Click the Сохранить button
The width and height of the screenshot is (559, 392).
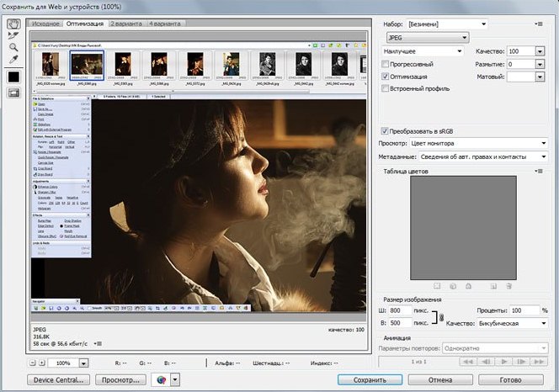(x=370, y=379)
